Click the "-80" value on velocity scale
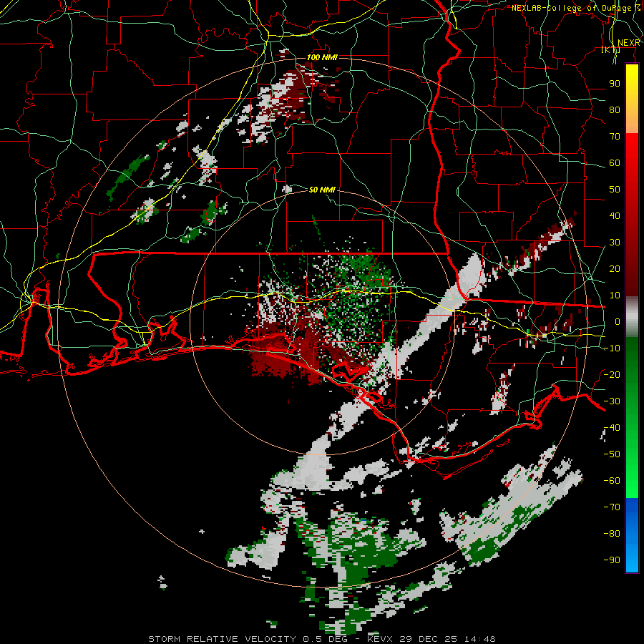The height and width of the screenshot is (644, 644). 612,534
